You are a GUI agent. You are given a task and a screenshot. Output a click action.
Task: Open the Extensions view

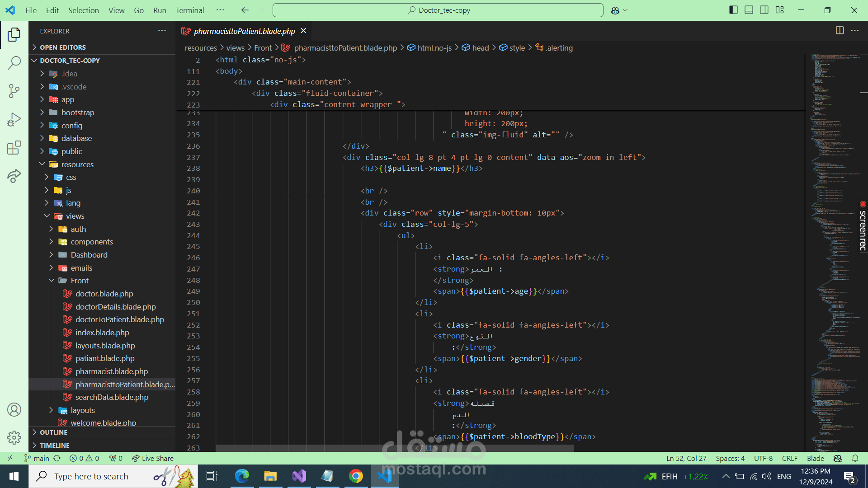[x=14, y=148]
